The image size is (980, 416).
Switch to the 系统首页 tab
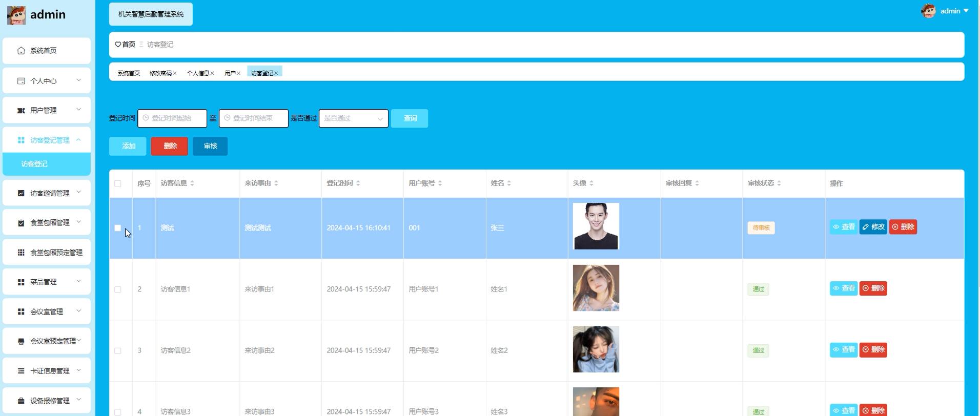129,73
